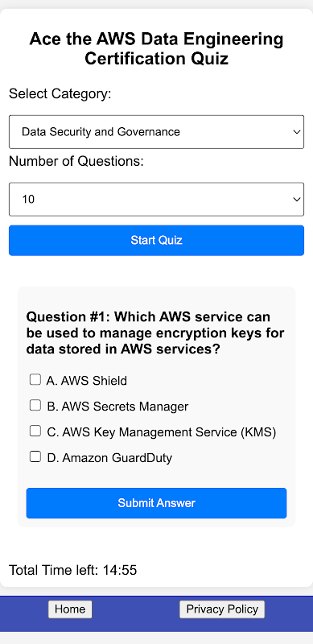Go to Home in the footer

[x=70, y=609]
